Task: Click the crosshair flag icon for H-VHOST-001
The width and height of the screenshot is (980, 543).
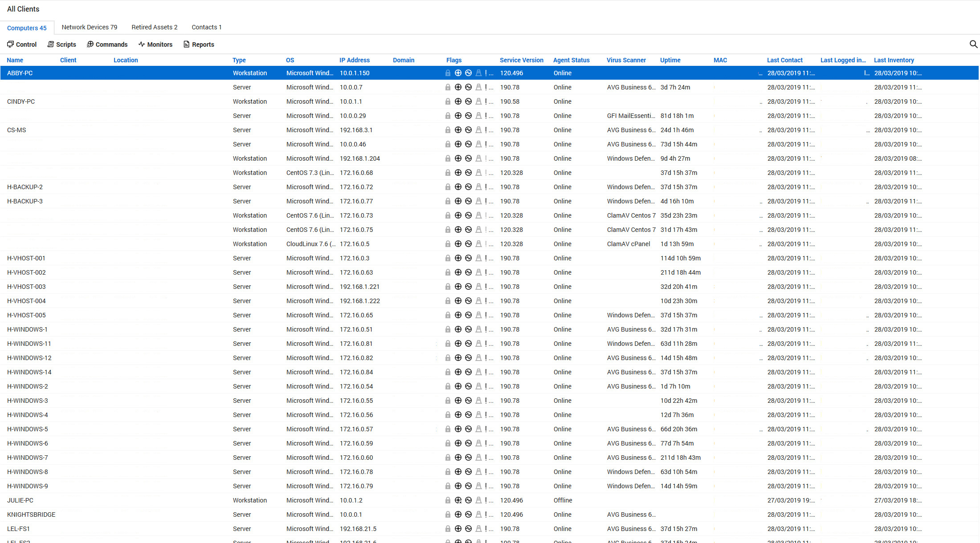Action: tap(458, 258)
